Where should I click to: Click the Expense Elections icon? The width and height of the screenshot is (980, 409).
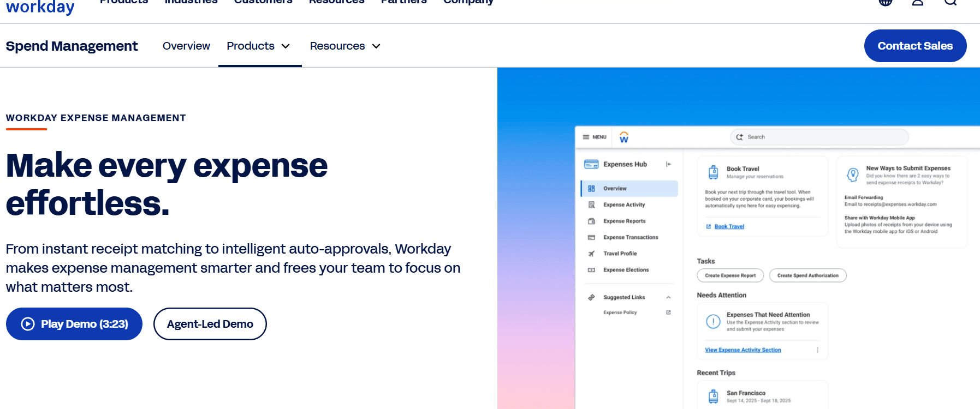point(591,270)
